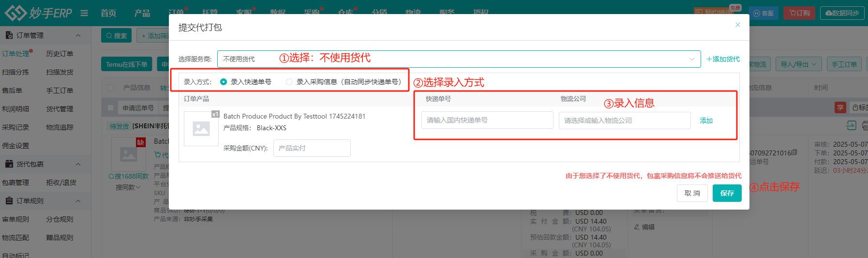Viewport: 868px width, 258px height.
Task: Click the 数据同步 cloud button
Action: pos(842,13)
